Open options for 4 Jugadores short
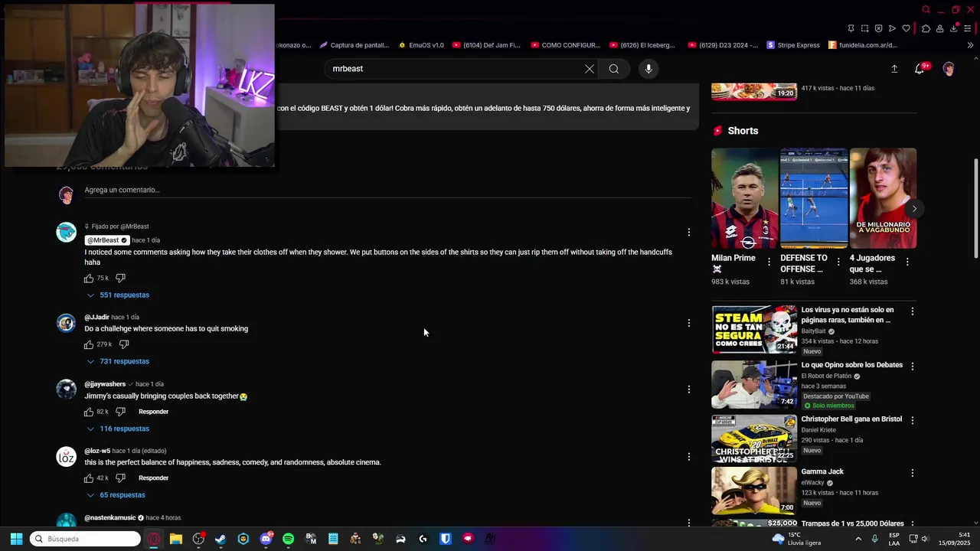The width and height of the screenshot is (980, 551). [x=907, y=262]
